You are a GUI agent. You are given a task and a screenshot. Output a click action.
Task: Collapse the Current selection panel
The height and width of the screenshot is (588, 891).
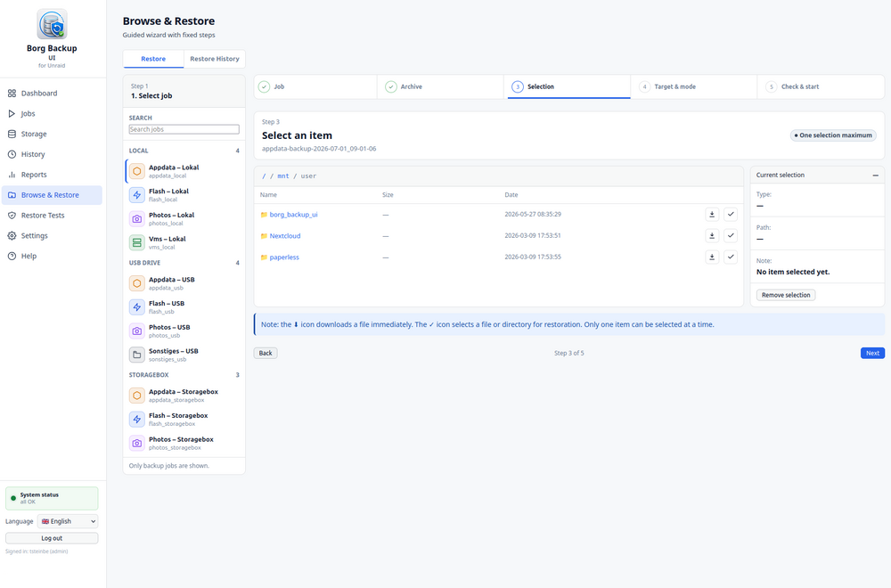875,175
